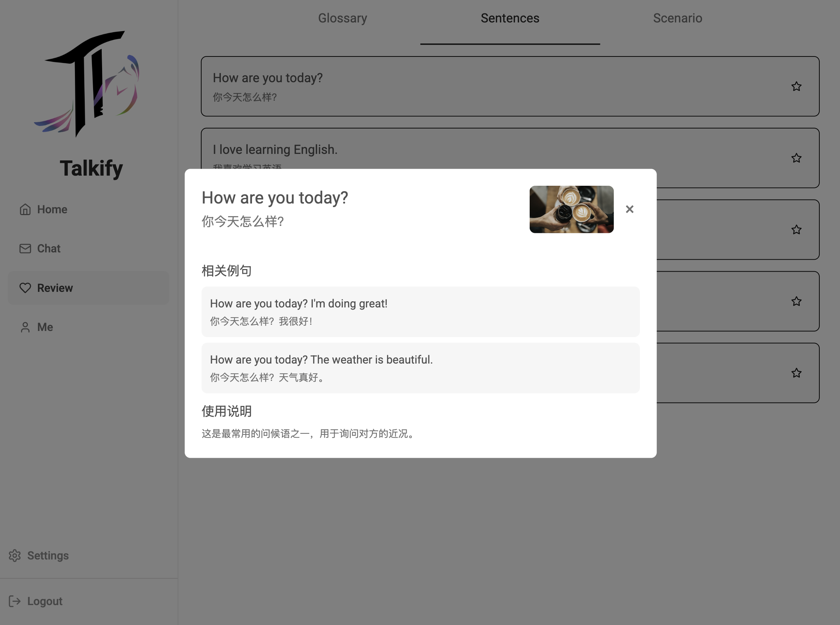Click the Logout arrow icon
The width and height of the screenshot is (840, 625).
(x=15, y=601)
